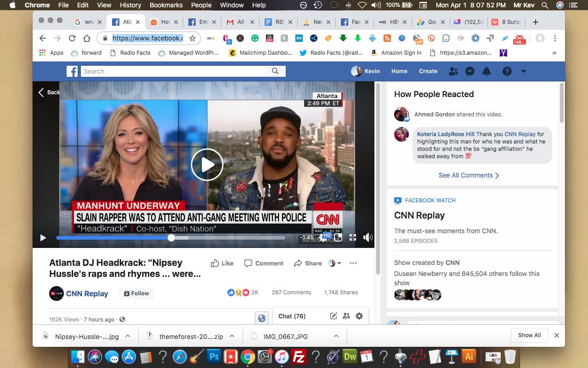The height and width of the screenshot is (368, 588).
Task: Open Koteria LadyRose Hill's profile
Action: (446, 134)
